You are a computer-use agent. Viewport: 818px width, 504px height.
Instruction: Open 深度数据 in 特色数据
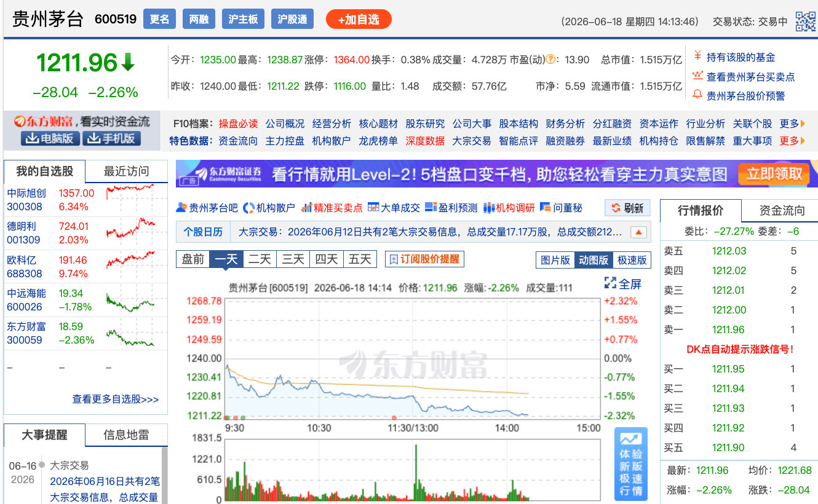click(x=425, y=141)
